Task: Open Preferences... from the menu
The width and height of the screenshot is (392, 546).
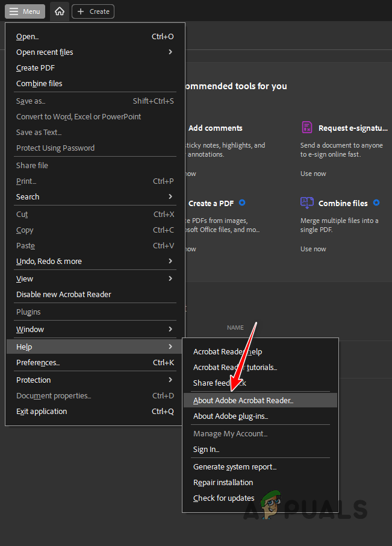Action: pos(95,362)
